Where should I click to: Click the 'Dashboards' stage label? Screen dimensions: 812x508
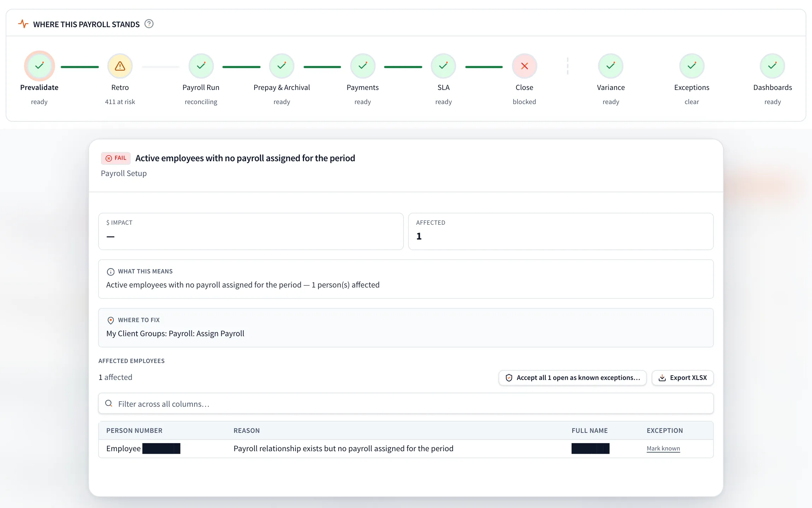tap(772, 87)
